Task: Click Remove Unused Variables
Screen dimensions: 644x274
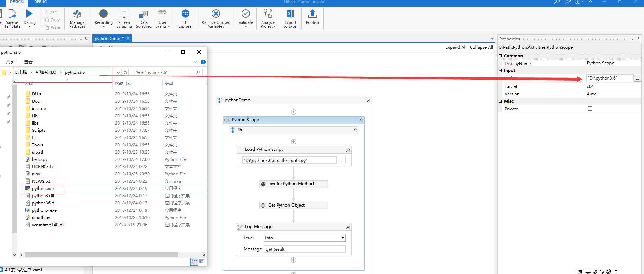Action: point(216,19)
